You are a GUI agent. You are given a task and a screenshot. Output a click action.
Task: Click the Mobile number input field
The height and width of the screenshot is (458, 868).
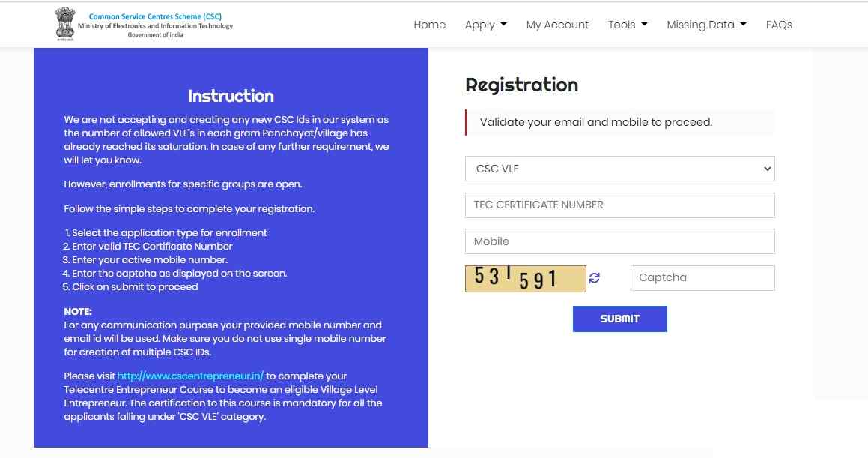pos(619,241)
